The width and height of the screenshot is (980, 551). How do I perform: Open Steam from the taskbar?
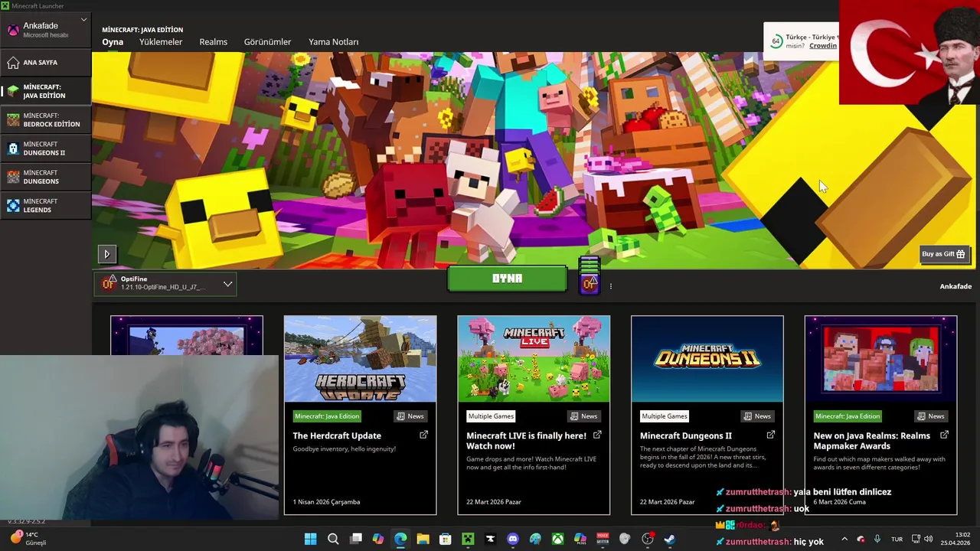670,539
